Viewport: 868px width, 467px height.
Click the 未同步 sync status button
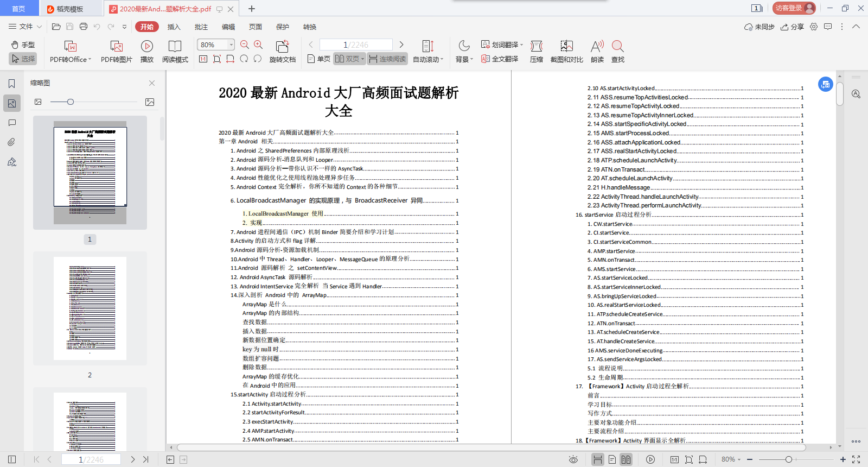(759, 27)
